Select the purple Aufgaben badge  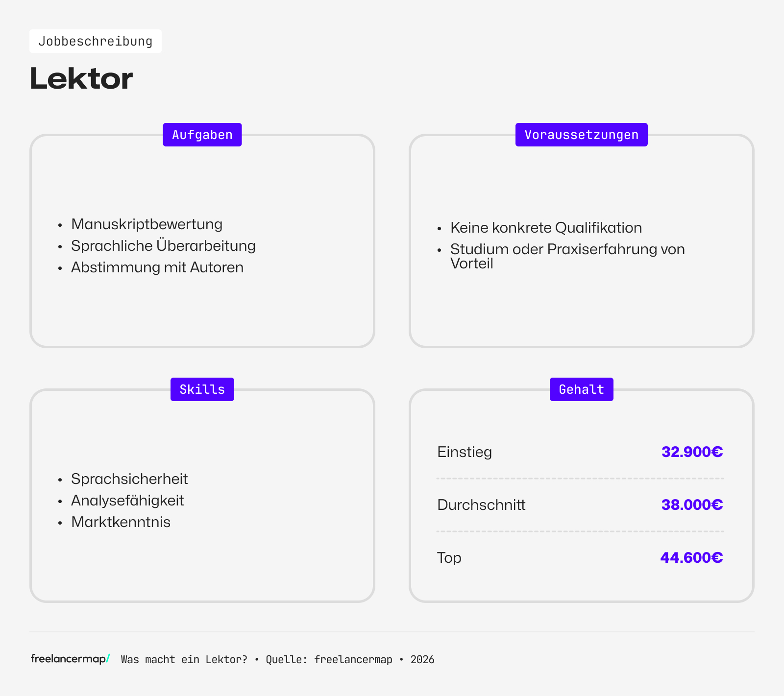tap(202, 134)
